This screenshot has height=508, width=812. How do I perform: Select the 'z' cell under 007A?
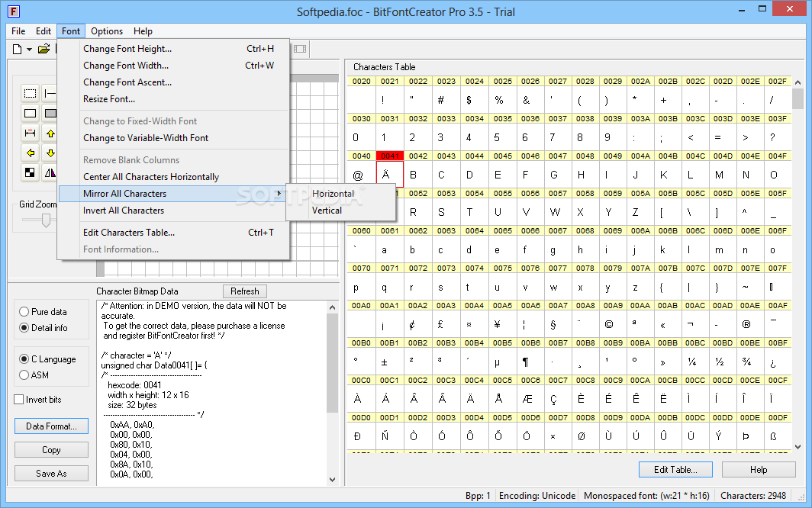pos(640,287)
